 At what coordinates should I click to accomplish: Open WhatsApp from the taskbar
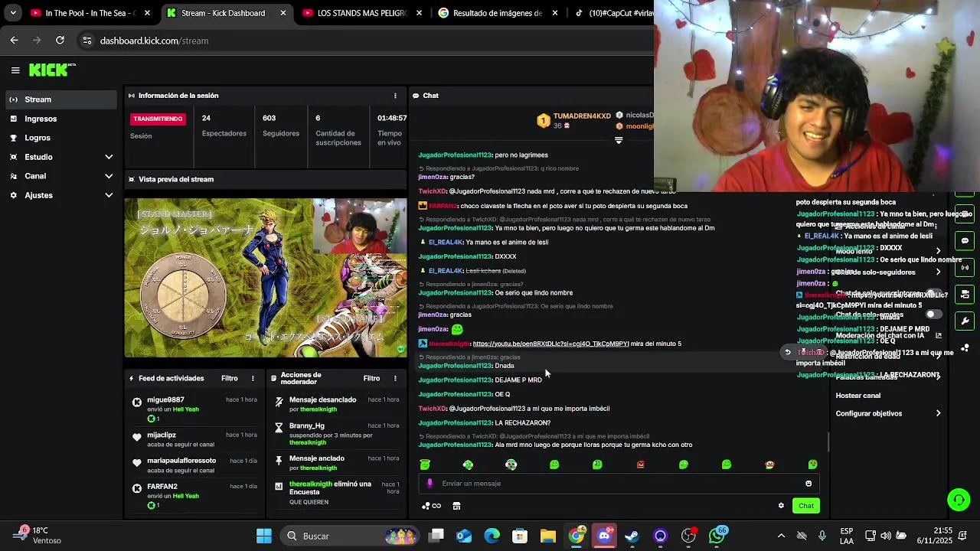click(x=717, y=536)
